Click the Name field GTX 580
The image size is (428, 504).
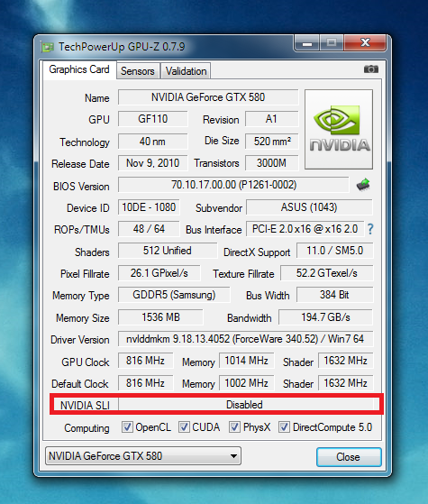click(x=208, y=97)
